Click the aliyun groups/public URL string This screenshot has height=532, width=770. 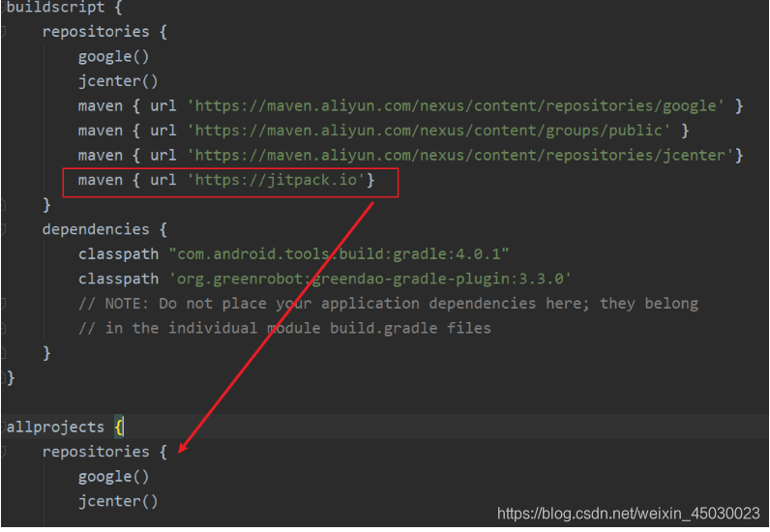(429, 131)
